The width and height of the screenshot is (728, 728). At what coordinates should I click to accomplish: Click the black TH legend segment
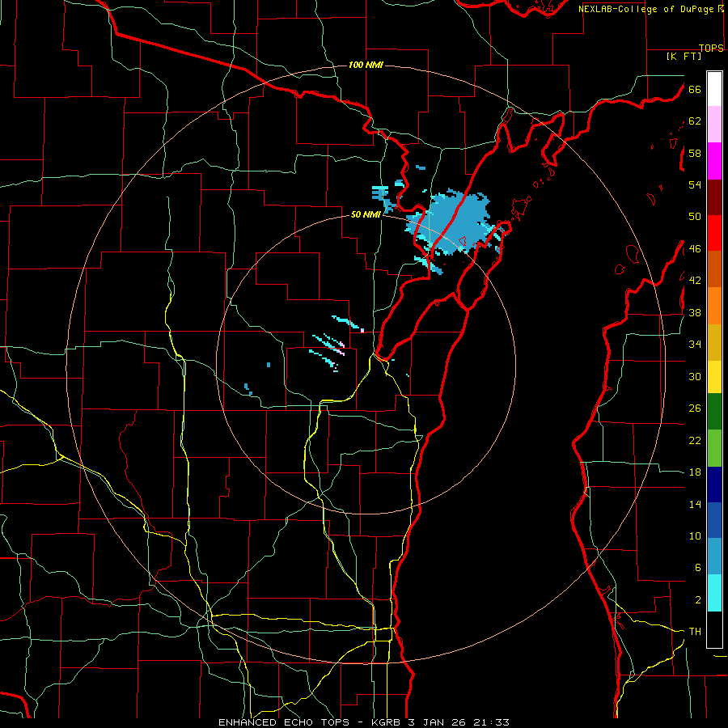pos(714,629)
